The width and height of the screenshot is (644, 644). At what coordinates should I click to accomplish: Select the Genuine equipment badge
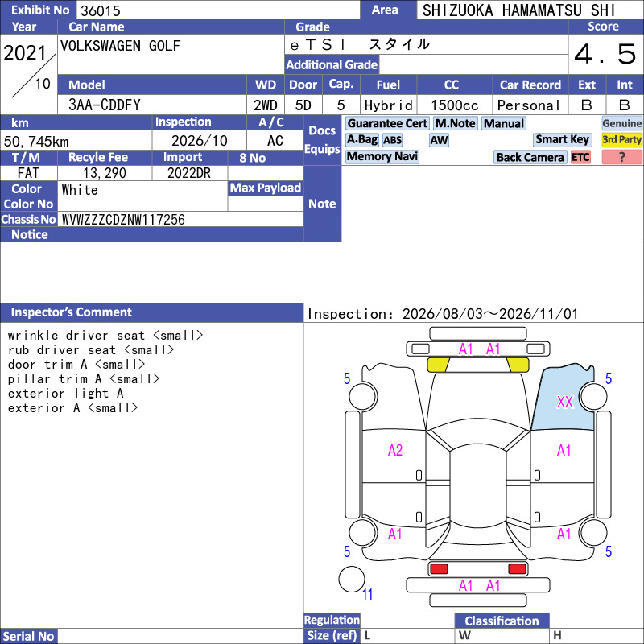[621, 123]
